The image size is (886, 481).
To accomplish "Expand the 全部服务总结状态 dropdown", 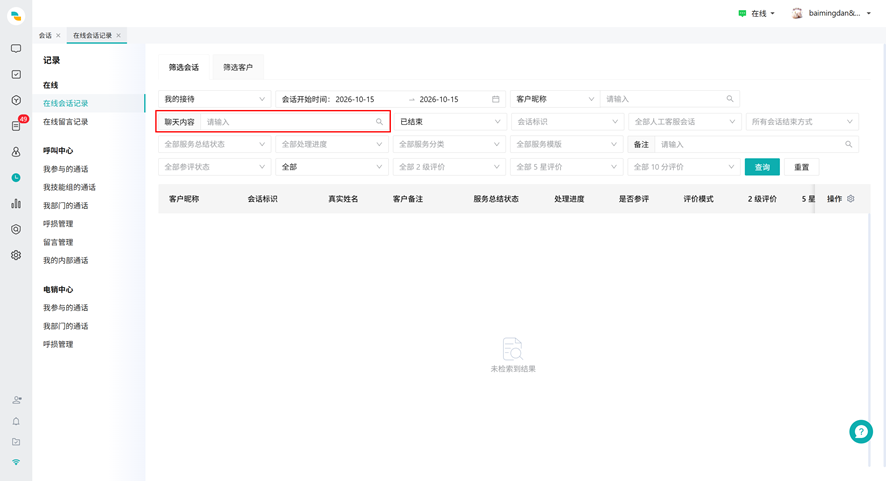I will coord(215,144).
